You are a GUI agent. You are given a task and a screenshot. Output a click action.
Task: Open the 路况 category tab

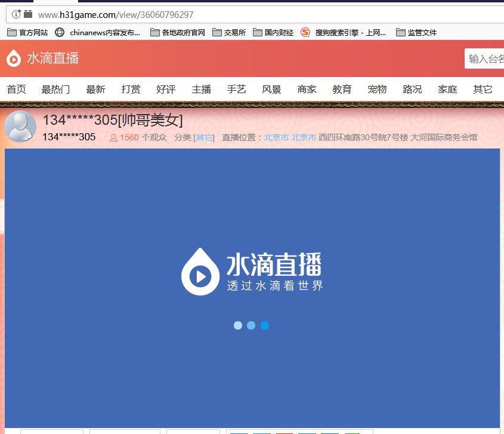[412, 89]
